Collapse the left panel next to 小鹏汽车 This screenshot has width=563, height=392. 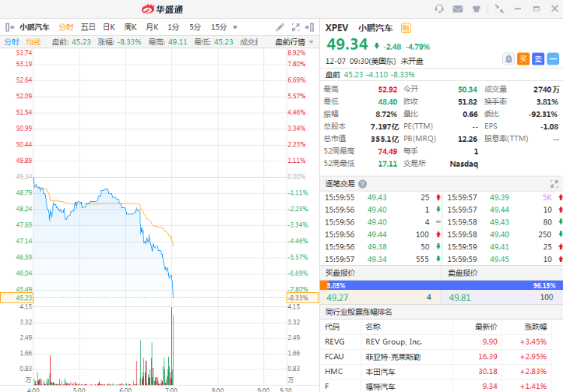pyautogui.click(x=10, y=27)
